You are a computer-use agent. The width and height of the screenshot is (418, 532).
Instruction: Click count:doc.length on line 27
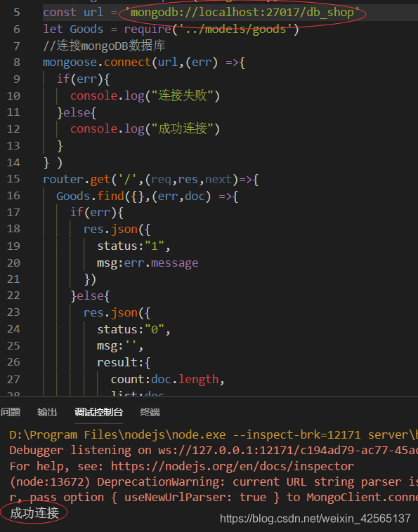pos(164,379)
